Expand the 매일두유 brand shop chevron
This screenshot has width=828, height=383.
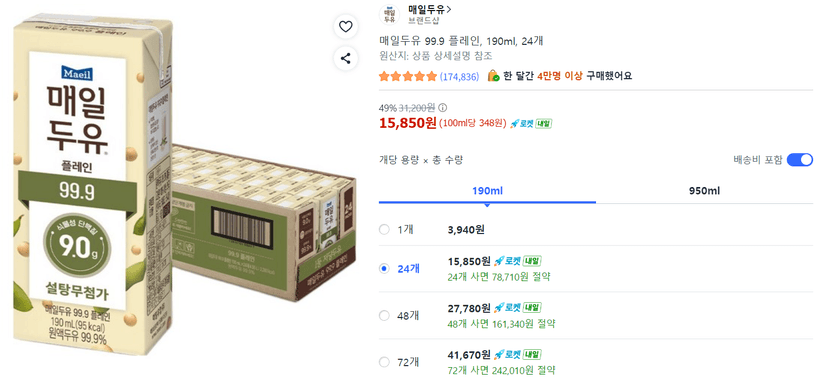tap(449, 10)
